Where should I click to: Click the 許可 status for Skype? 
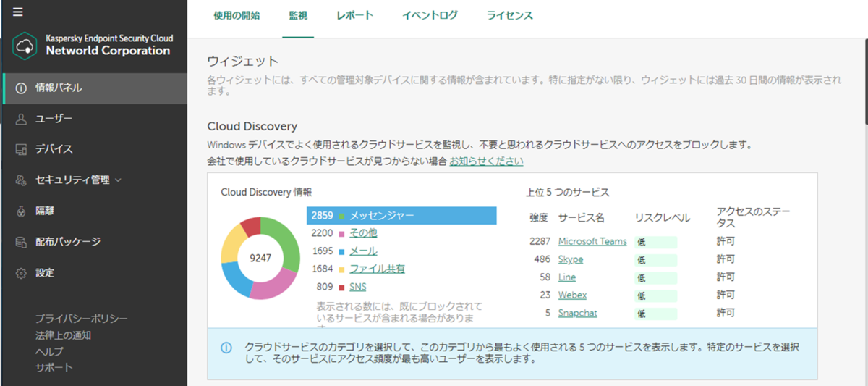coord(726,259)
